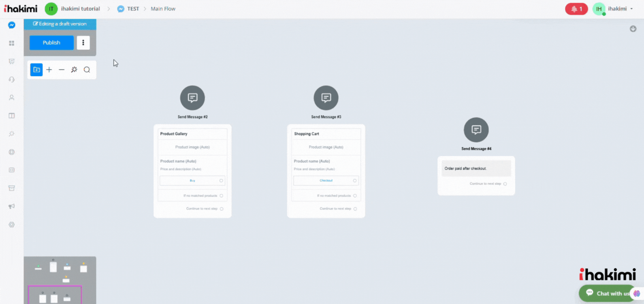The image size is (644, 304).
Task: Click the notification bell badge
Action: point(576,9)
